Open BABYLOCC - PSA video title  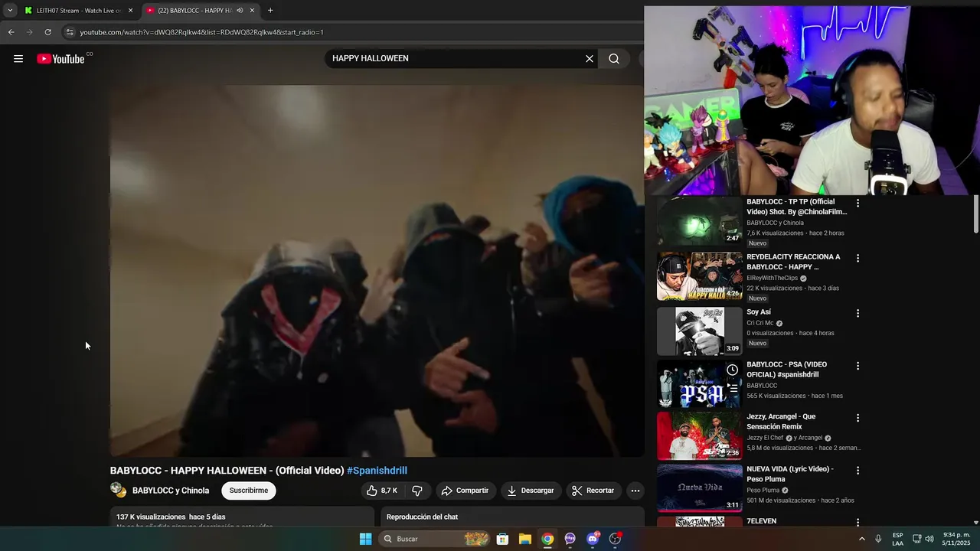(786, 370)
